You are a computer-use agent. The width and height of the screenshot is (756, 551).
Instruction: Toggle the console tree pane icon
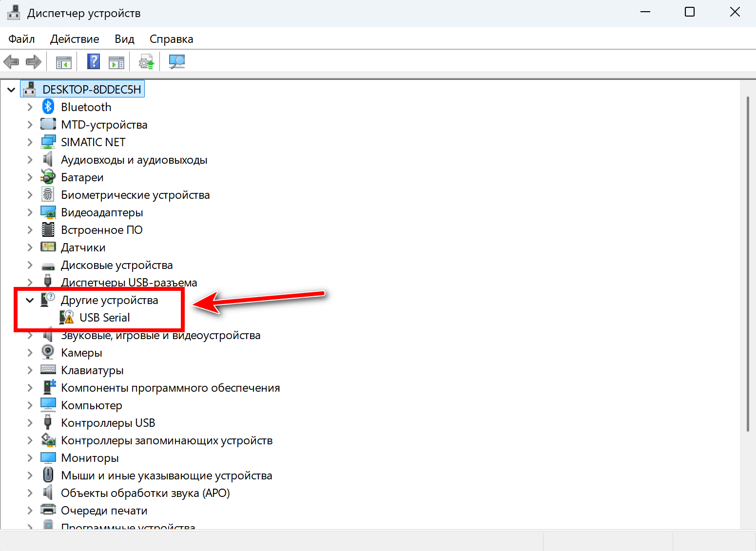[63, 61]
